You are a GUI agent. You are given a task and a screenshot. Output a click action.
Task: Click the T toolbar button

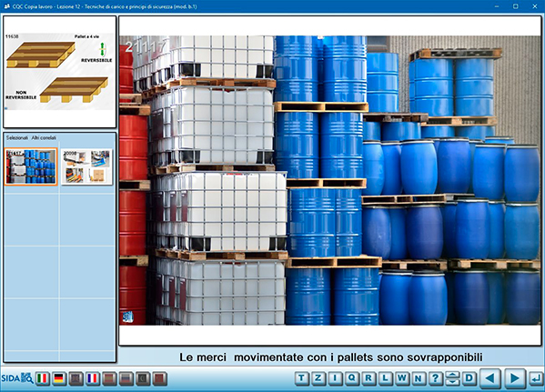click(x=301, y=378)
